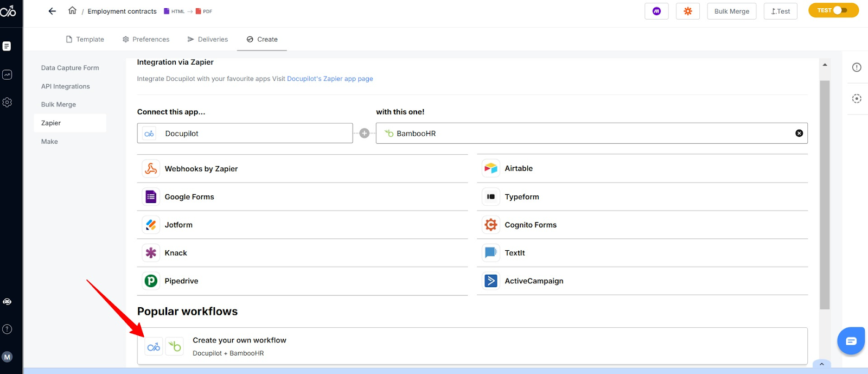868x374 pixels.
Task: Select Zapier in side menu
Action: [x=70, y=123]
